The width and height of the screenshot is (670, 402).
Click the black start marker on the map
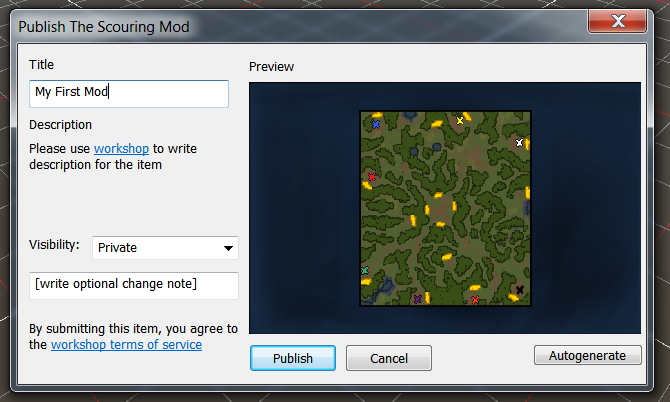pyautogui.click(x=520, y=290)
